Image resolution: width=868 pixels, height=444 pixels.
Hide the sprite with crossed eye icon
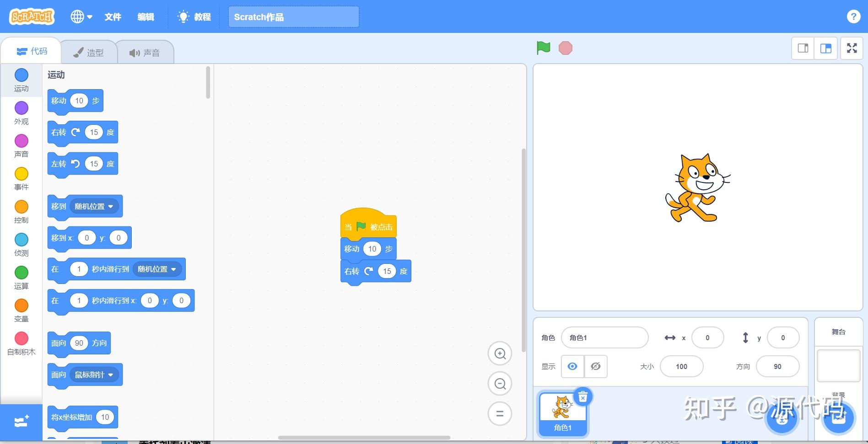(596, 366)
